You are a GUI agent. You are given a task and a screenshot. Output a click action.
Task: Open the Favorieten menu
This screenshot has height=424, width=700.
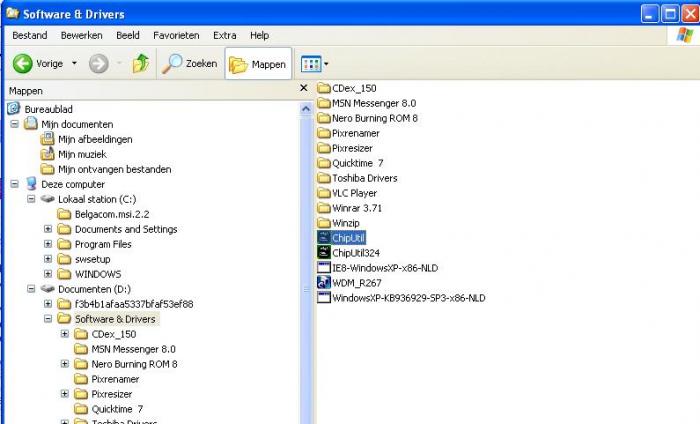pyautogui.click(x=176, y=35)
